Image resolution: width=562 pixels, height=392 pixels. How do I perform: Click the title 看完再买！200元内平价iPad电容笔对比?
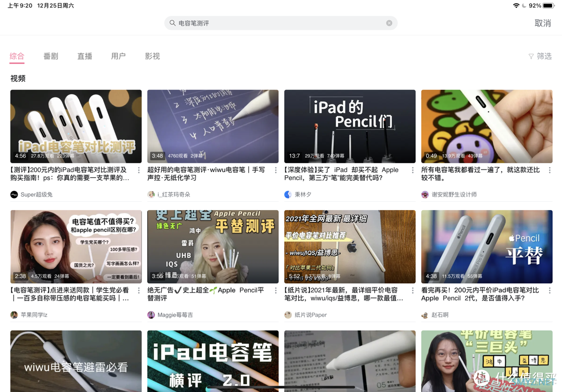coord(480,294)
